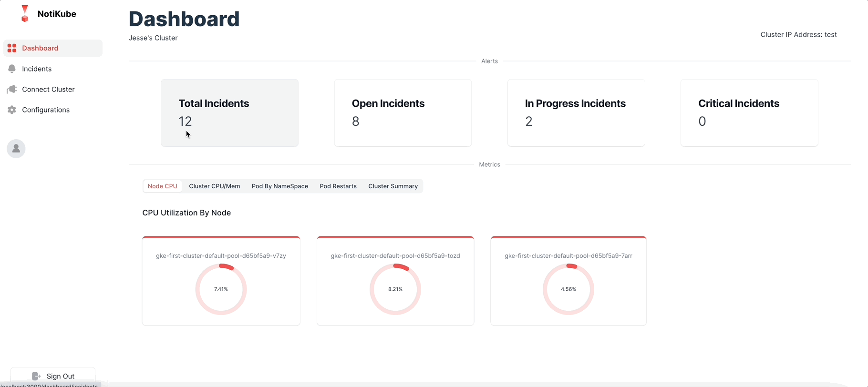Select the Node CPU tab
The width and height of the screenshot is (868, 387).
tap(162, 186)
